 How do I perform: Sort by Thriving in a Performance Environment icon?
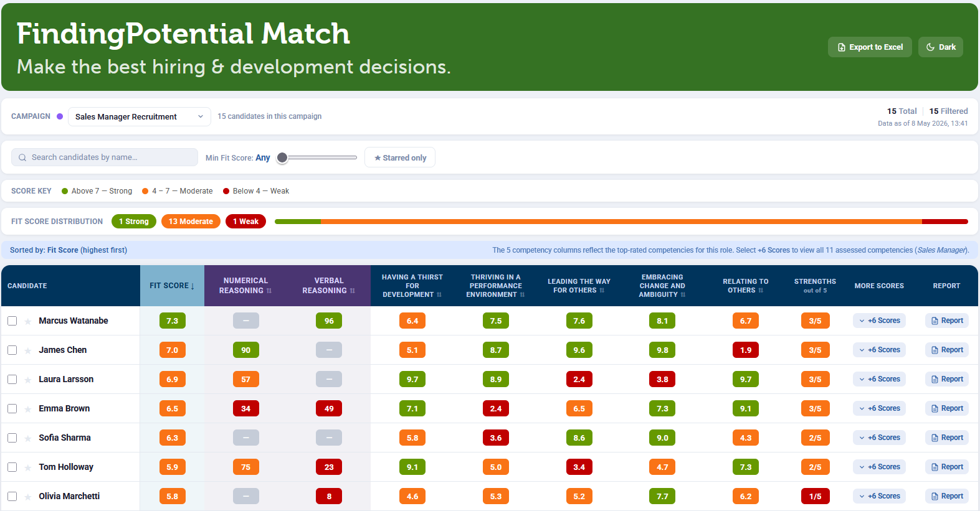pyautogui.click(x=522, y=294)
